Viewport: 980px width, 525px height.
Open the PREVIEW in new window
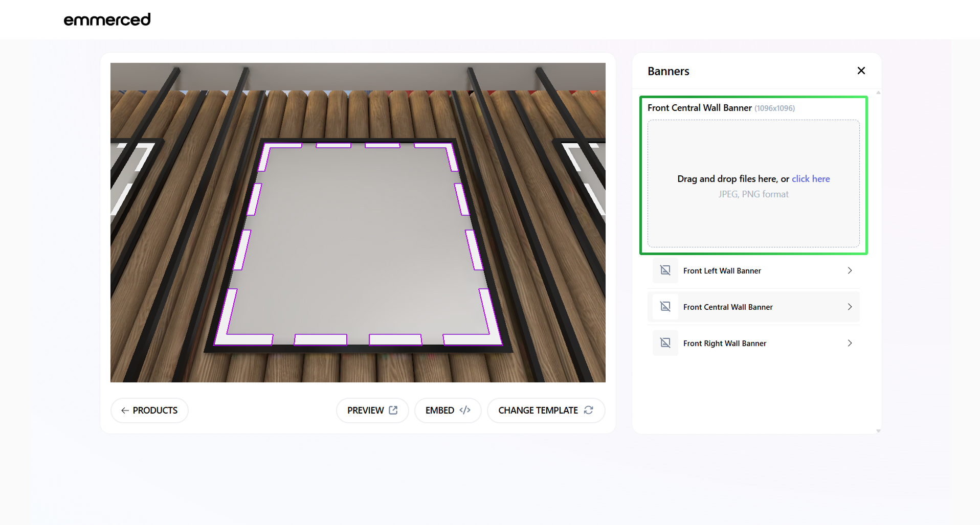pyautogui.click(x=372, y=410)
